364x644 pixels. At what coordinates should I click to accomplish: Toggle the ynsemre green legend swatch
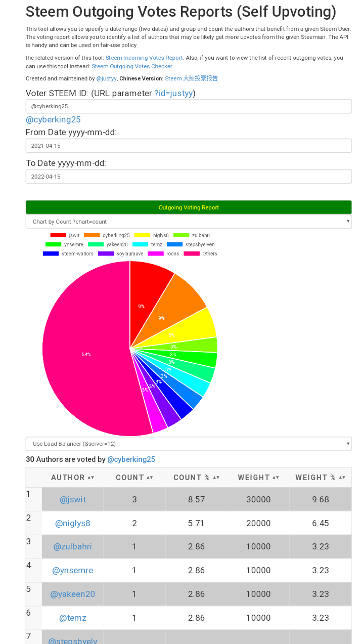coord(53,244)
